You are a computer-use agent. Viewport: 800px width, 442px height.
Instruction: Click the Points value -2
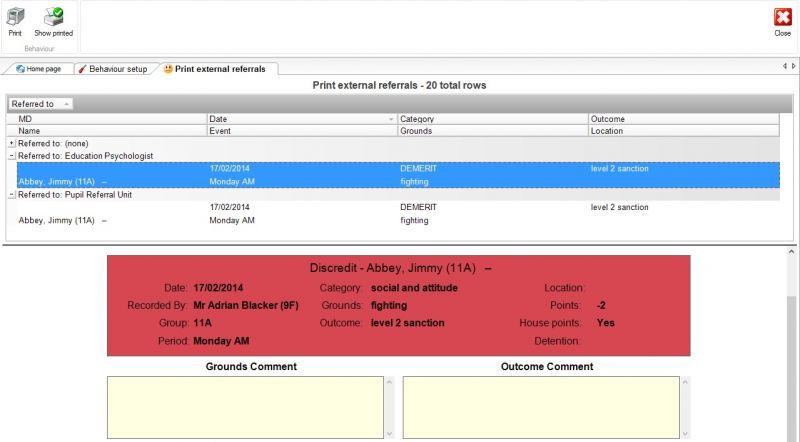point(601,305)
